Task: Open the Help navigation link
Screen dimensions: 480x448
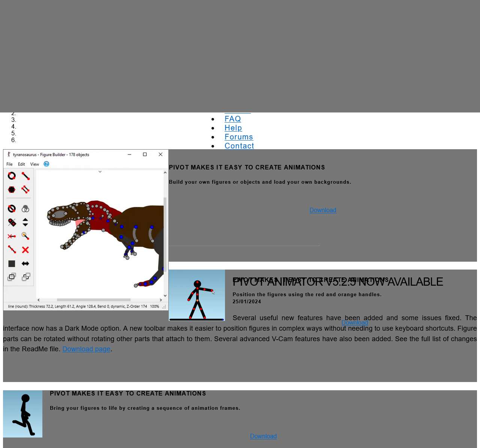Action: [233, 128]
